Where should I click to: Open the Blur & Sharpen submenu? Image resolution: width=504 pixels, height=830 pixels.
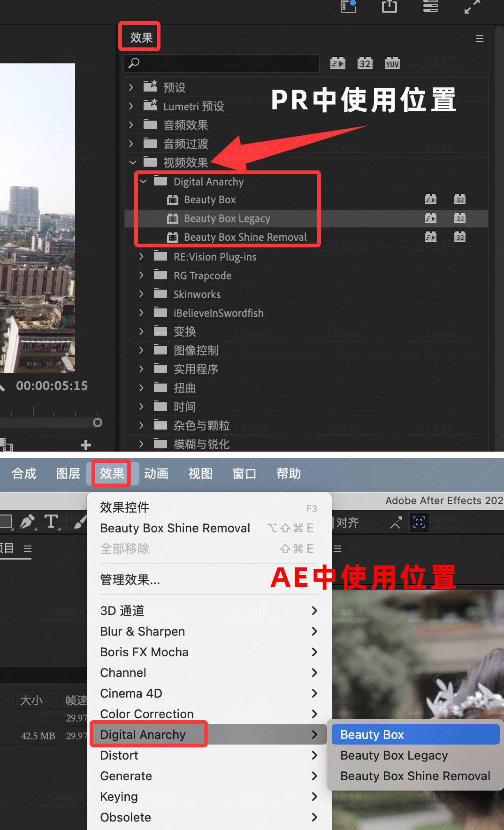[209, 631]
